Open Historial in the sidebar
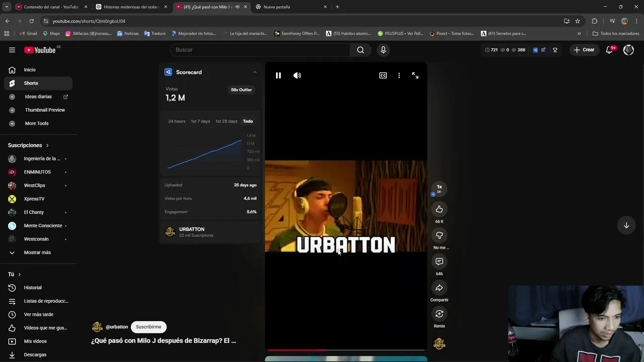The width and height of the screenshot is (644, 362). (38, 288)
